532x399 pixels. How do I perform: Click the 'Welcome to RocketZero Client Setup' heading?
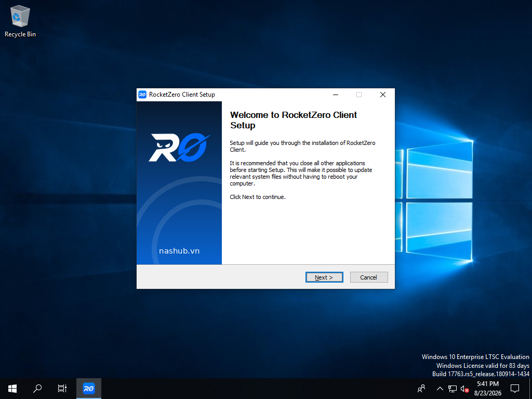[x=294, y=120]
